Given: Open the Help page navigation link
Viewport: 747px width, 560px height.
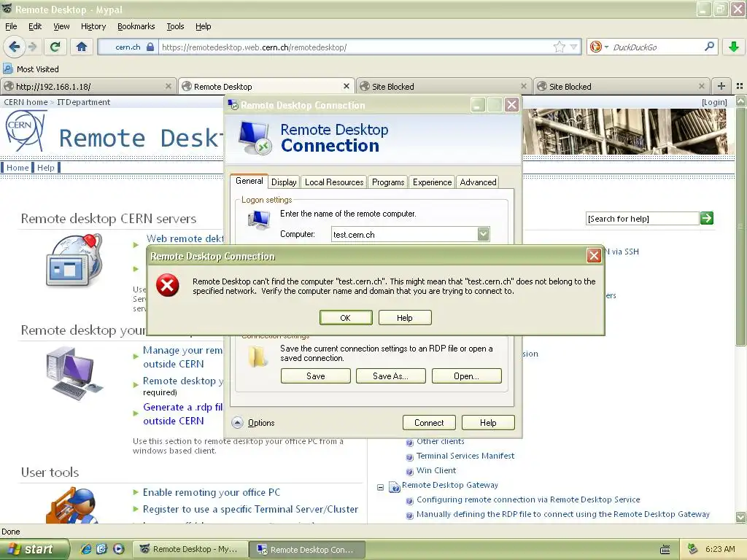Looking at the screenshot, I should tap(46, 168).
